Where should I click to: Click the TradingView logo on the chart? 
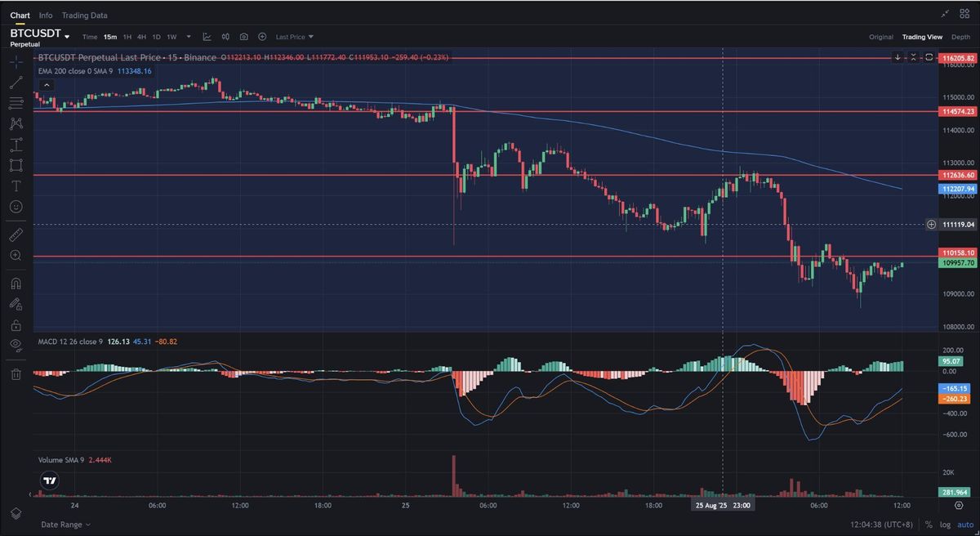pos(51,481)
